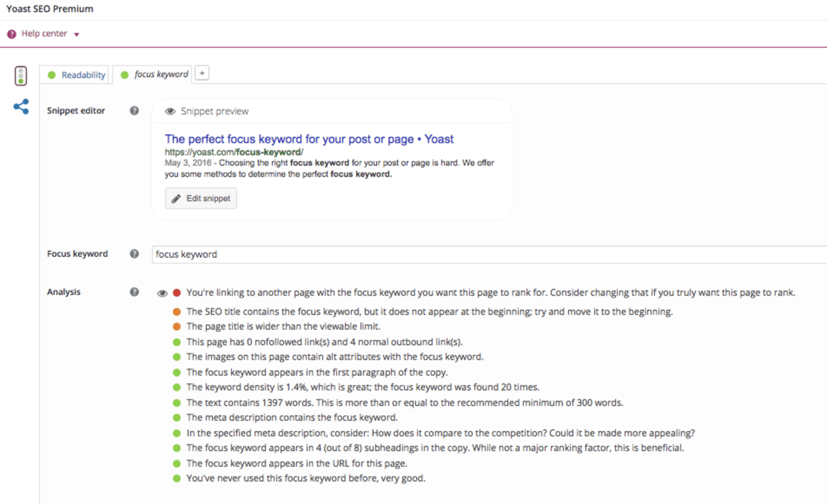The height and width of the screenshot is (504, 827).
Task: Click the snippet meta description text
Action: [x=329, y=169]
